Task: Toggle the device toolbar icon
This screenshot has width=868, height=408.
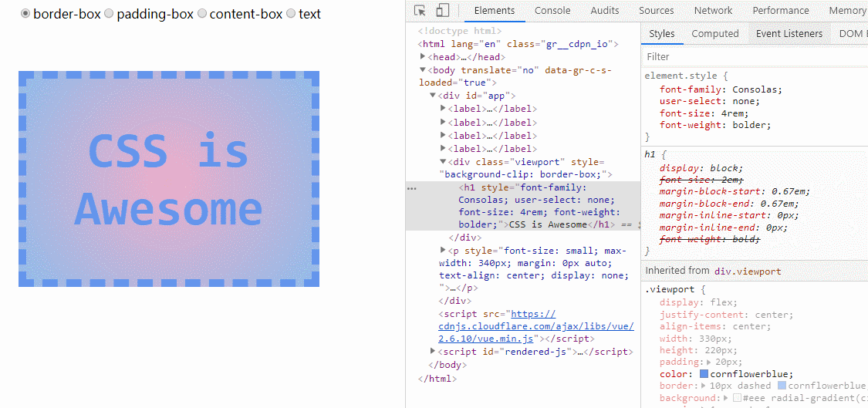Action: (x=442, y=11)
